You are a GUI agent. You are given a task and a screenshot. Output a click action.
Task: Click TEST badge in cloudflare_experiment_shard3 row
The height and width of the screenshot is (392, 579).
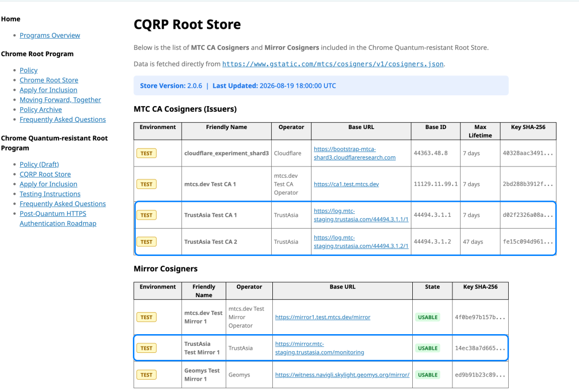click(x=146, y=153)
